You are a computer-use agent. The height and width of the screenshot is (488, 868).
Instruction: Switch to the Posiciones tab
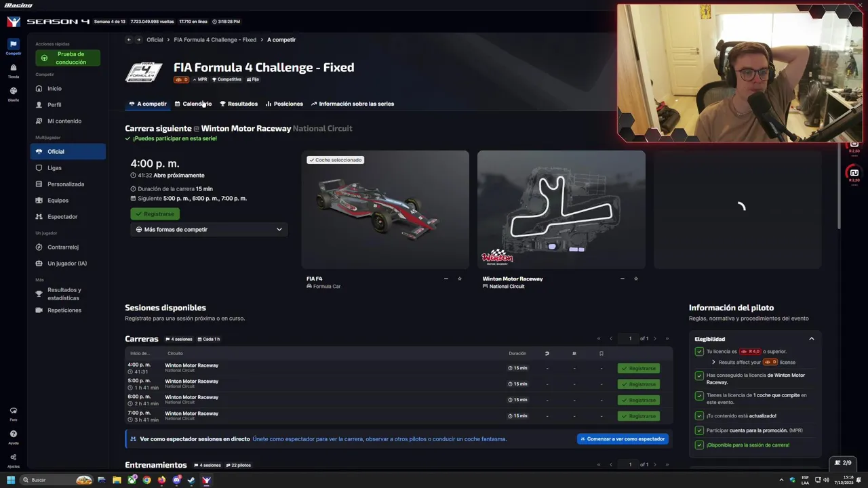tap(284, 104)
